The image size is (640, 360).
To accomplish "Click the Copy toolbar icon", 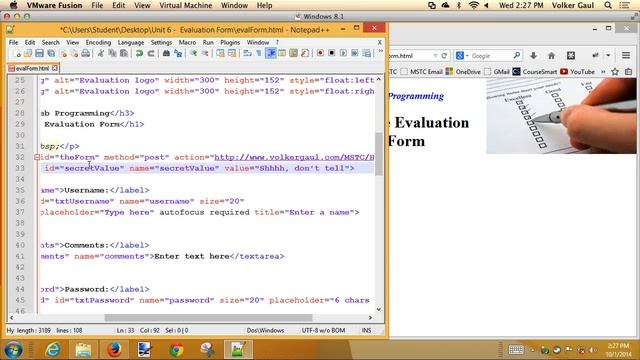I will 112,53.
